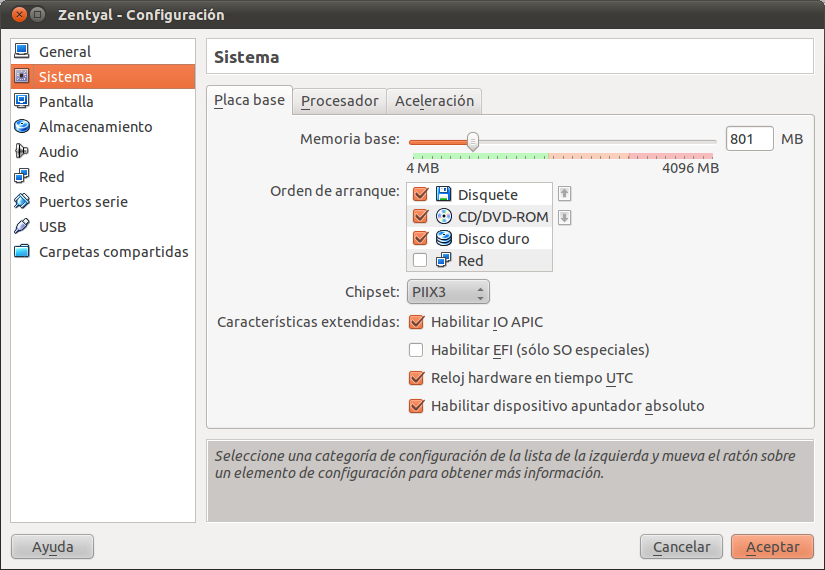Click the Cancelar button
Screen dimensions: 825x570
pos(681,547)
